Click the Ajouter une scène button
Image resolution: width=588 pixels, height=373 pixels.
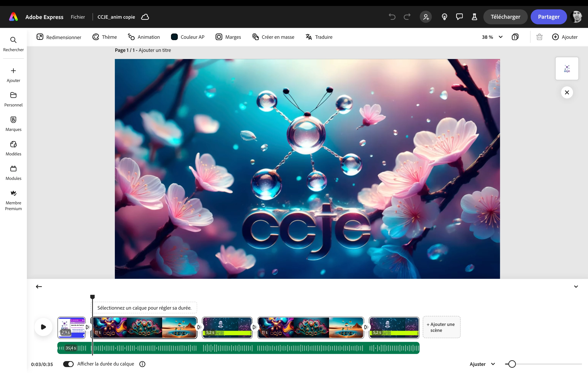[442, 327]
